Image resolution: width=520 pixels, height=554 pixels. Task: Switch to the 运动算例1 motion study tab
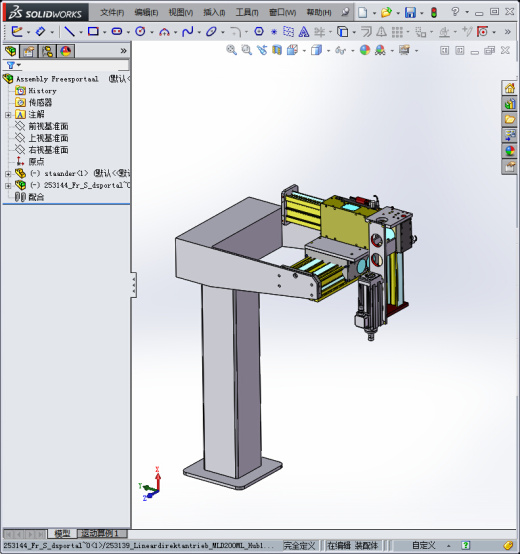coord(100,533)
